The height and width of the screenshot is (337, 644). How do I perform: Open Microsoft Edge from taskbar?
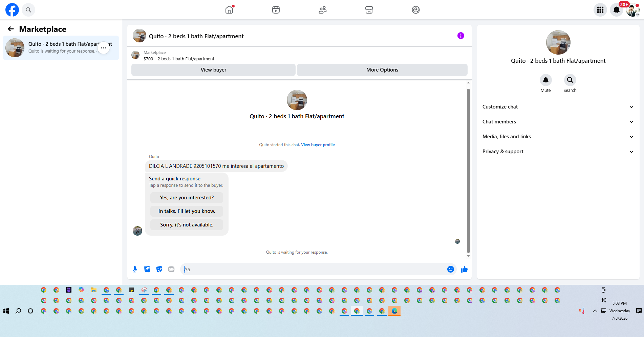tap(394, 311)
